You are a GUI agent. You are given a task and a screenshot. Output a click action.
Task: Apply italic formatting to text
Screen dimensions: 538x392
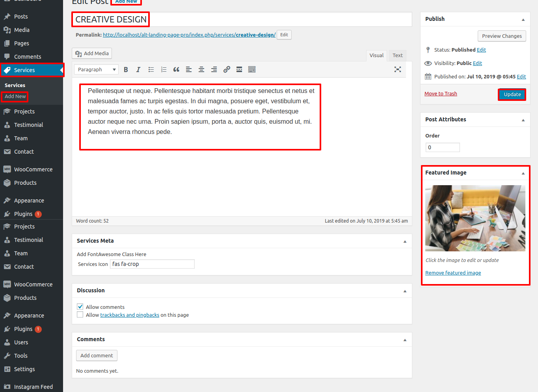(x=138, y=70)
